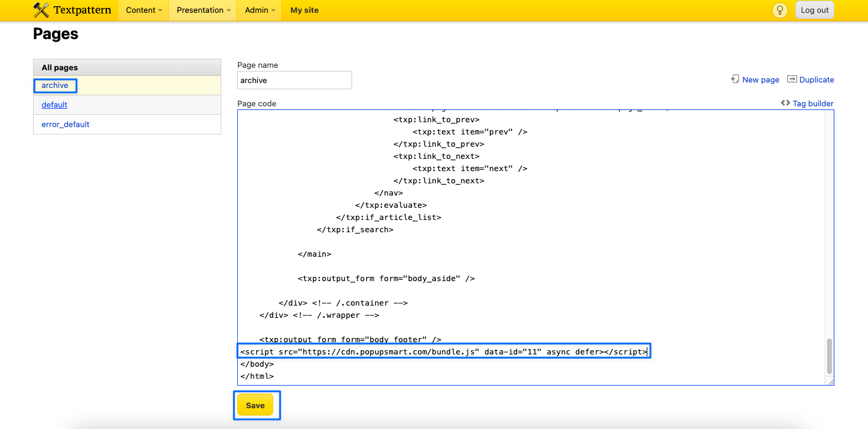Click the Log out button
Screen dimensions: 868x429
815,10
